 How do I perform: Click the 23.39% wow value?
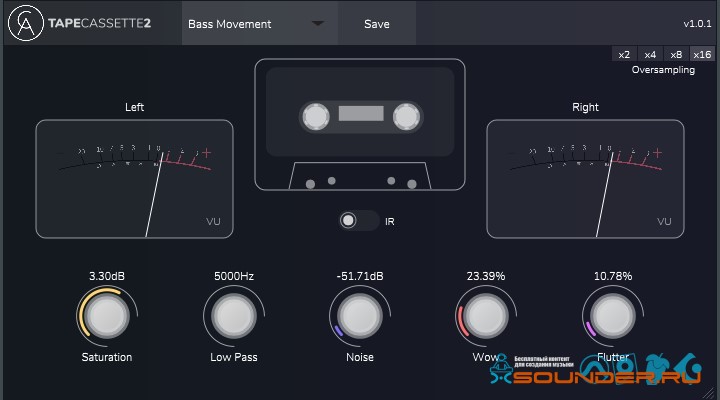click(486, 276)
